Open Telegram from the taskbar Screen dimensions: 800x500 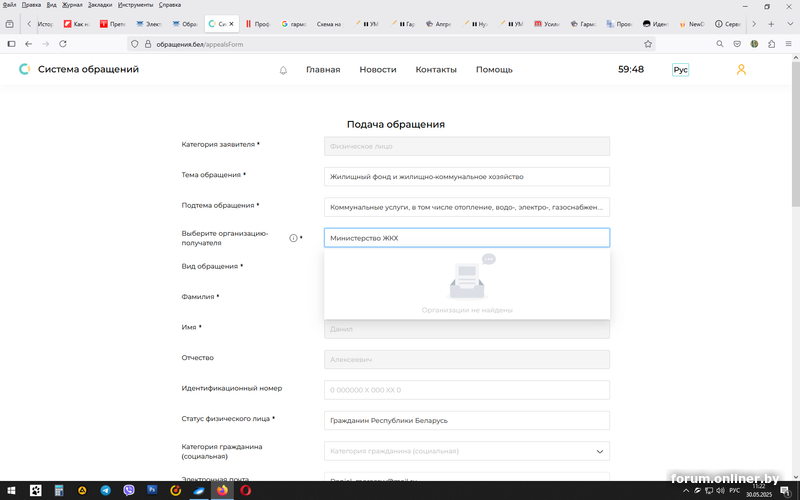click(x=106, y=490)
